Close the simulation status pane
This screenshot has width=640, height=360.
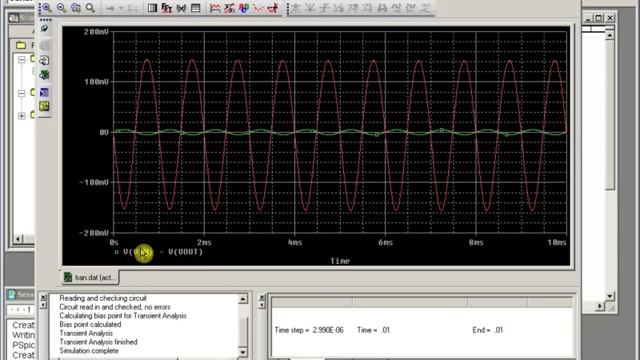point(262,298)
